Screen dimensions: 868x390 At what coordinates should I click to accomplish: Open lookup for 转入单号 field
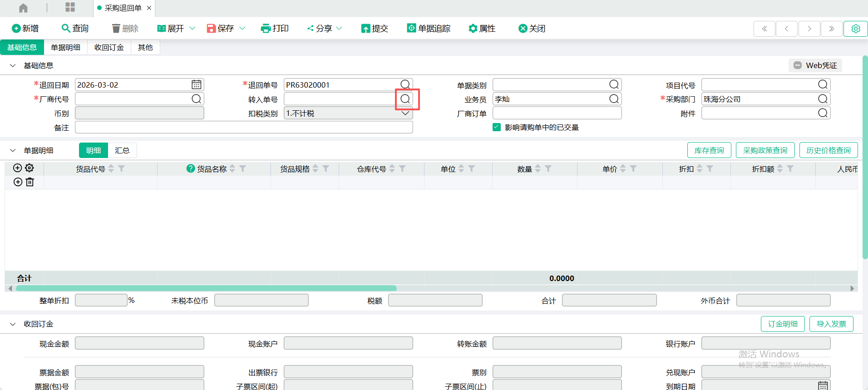click(x=405, y=99)
